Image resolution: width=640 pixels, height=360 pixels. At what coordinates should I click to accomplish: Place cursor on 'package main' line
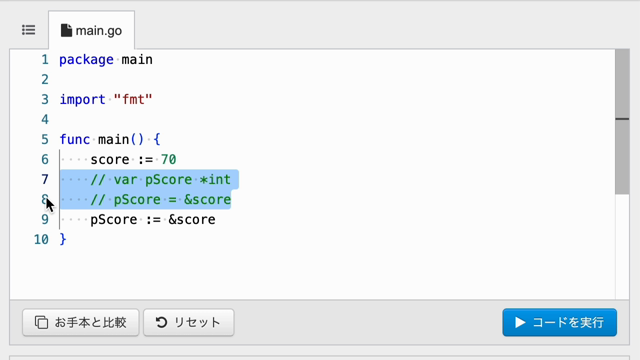(106, 60)
